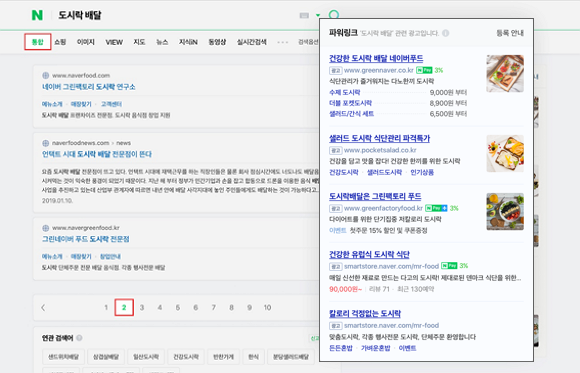Open the 실시간검색 tab

252,42
